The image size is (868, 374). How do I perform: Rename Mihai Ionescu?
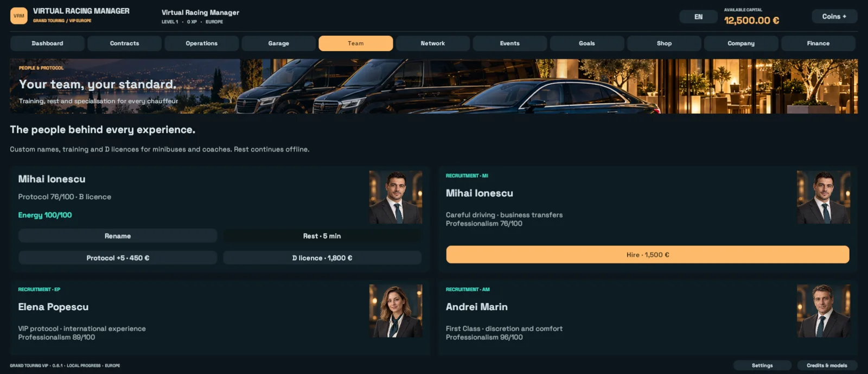coord(118,236)
